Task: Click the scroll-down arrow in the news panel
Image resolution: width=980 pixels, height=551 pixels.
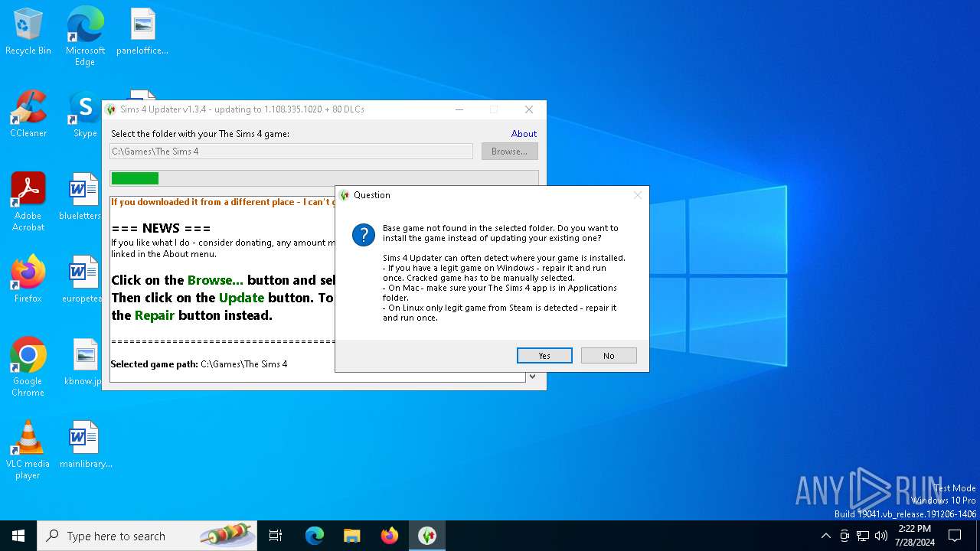Action: (x=532, y=377)
